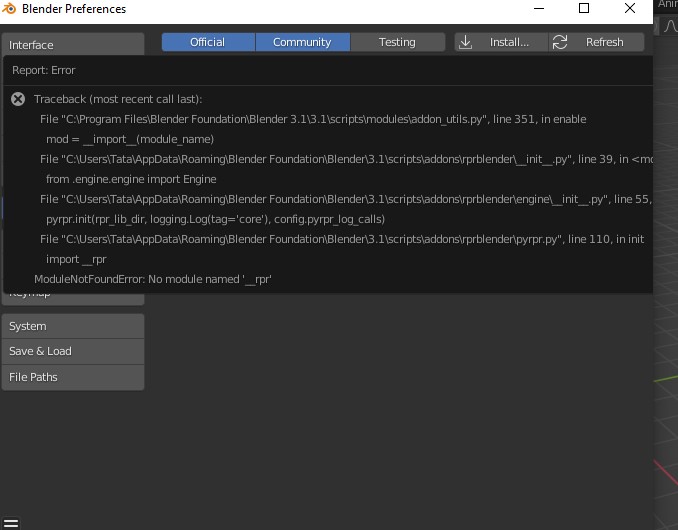The height and width of the screenshot is (530, 678).
Task: Click the "Report: Error" header text
Action: (44, 70)
